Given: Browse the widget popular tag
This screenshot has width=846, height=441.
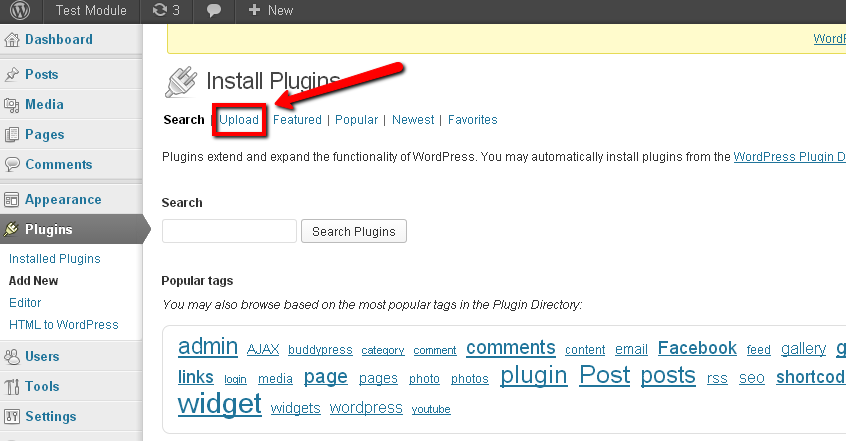Looking at the screenshot, I should [220, 404].
